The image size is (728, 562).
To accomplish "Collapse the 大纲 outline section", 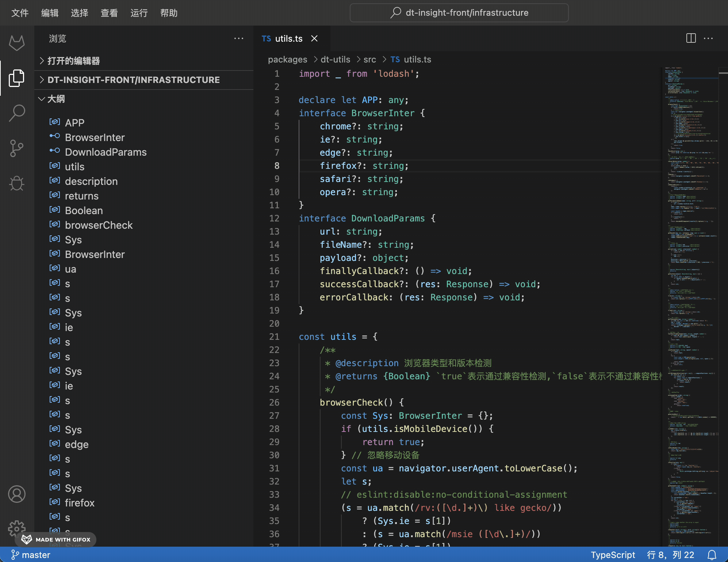I will point(56,99).
